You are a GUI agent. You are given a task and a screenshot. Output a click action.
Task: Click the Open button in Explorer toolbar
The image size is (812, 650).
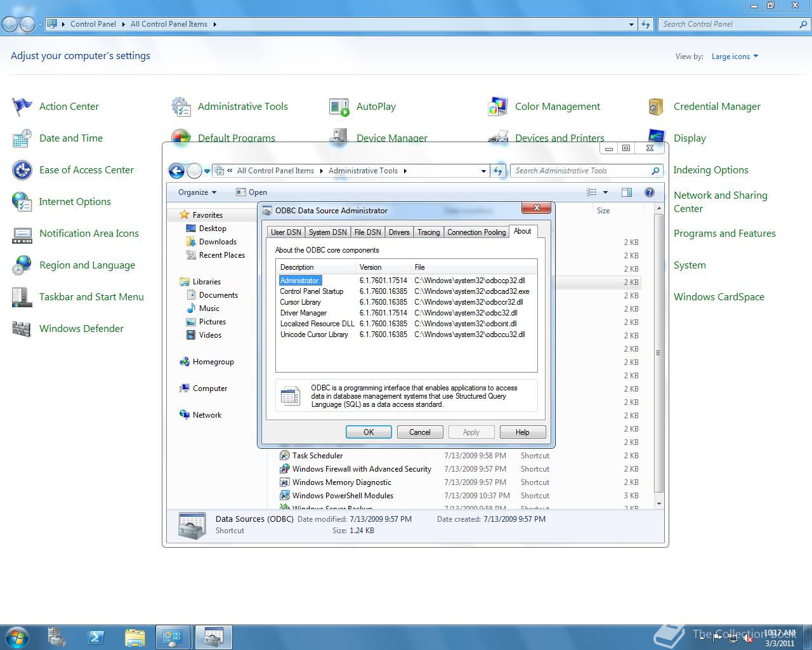click(251, 192)
